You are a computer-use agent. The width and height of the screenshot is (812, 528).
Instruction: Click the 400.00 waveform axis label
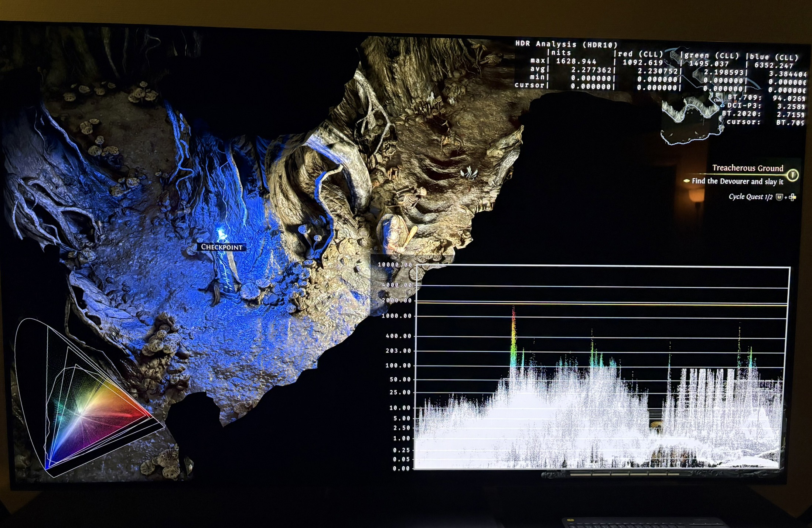[398, 336]
